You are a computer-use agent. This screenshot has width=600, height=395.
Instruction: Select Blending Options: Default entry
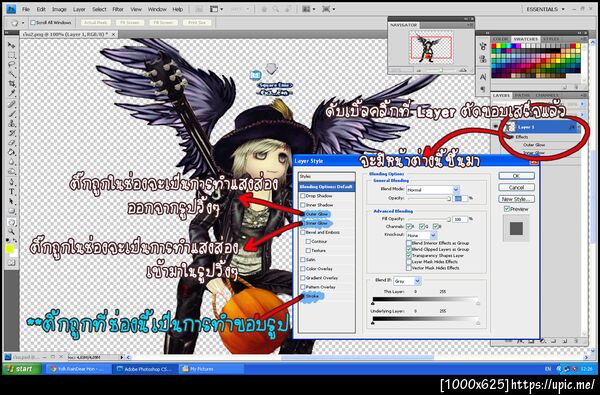(x=327, y=187)
